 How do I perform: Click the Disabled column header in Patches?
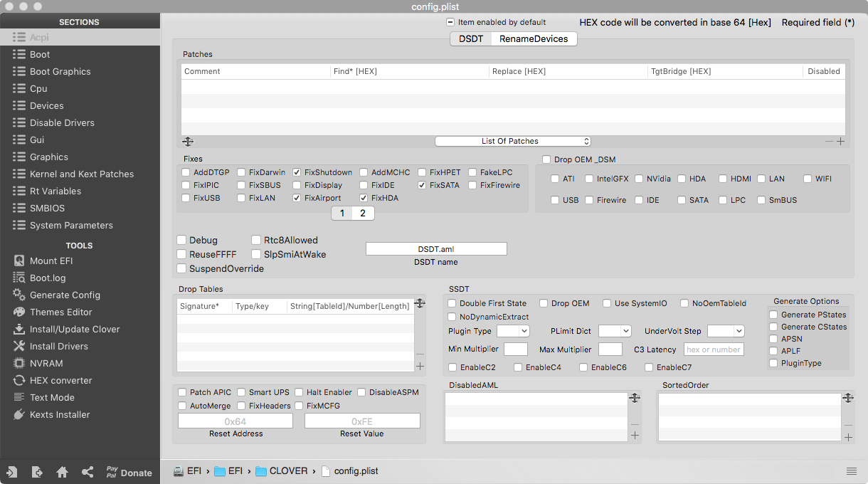pos(824,71)
